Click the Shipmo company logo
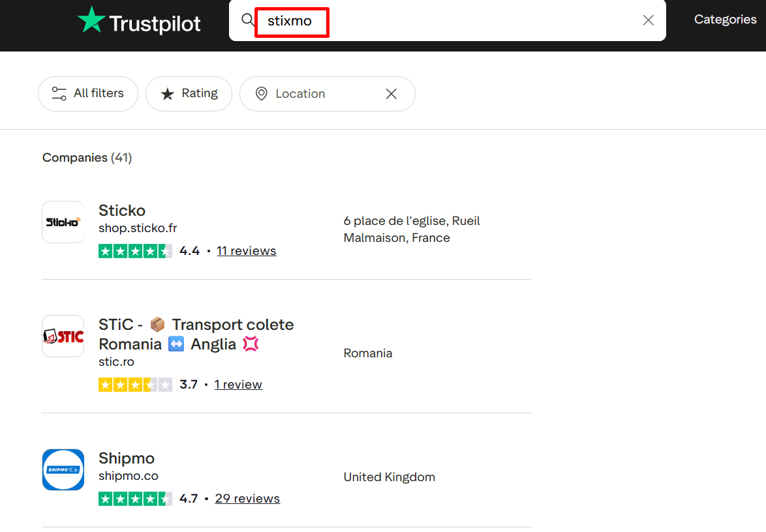Screen dimensions: 766x532 (63, 469)
